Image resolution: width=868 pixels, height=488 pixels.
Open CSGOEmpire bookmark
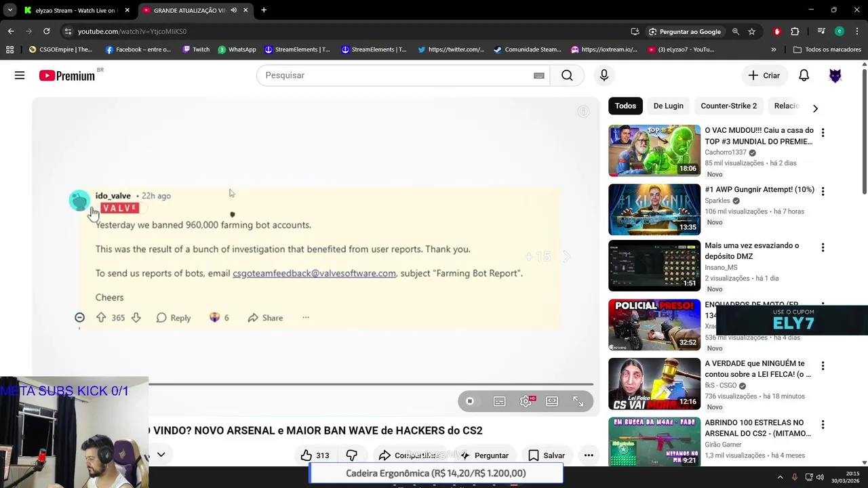pyautogui.click(x=60, y=49)
